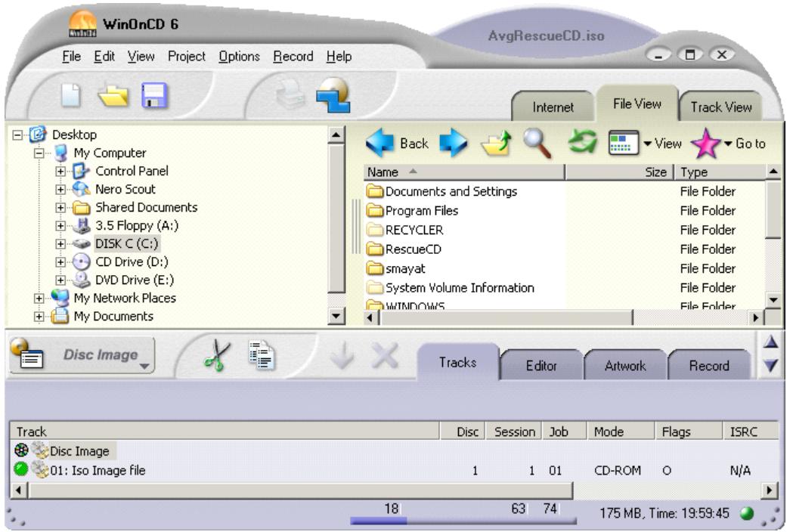The image size is (793, 532).
Task: Click the View mode calendar-style icon
Action: click(623, 143)
